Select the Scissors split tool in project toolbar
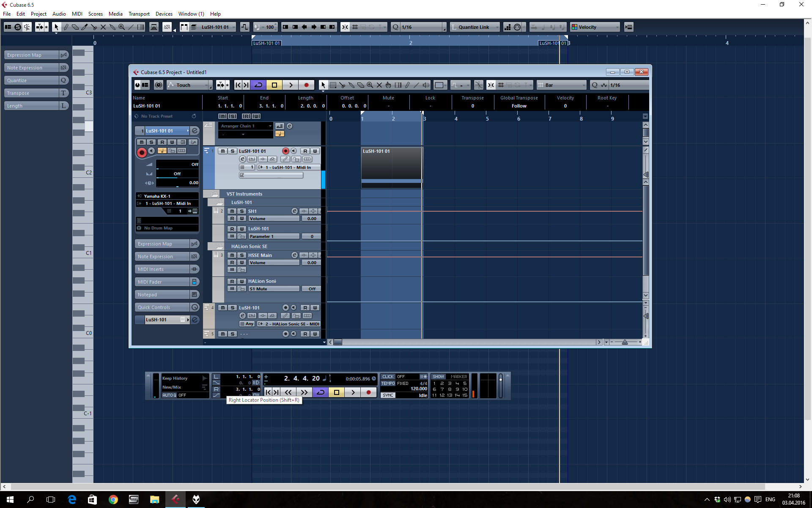Viewport: 812px width, 508px height. 342,85
